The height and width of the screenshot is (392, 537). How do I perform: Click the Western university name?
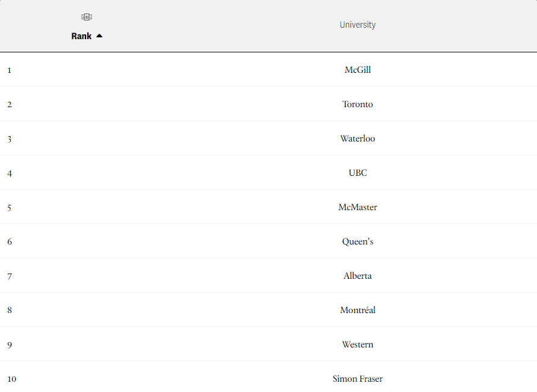[358, 344]
